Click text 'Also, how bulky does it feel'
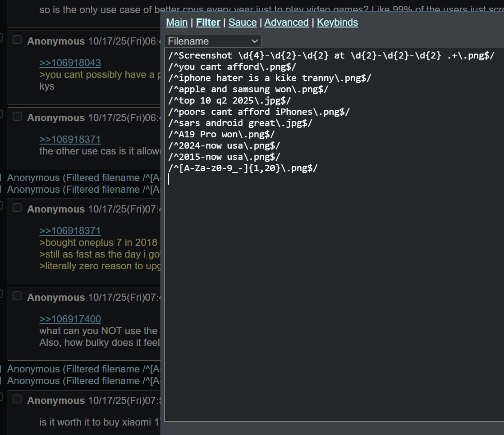Screen dimensions: 504x435 100,343
